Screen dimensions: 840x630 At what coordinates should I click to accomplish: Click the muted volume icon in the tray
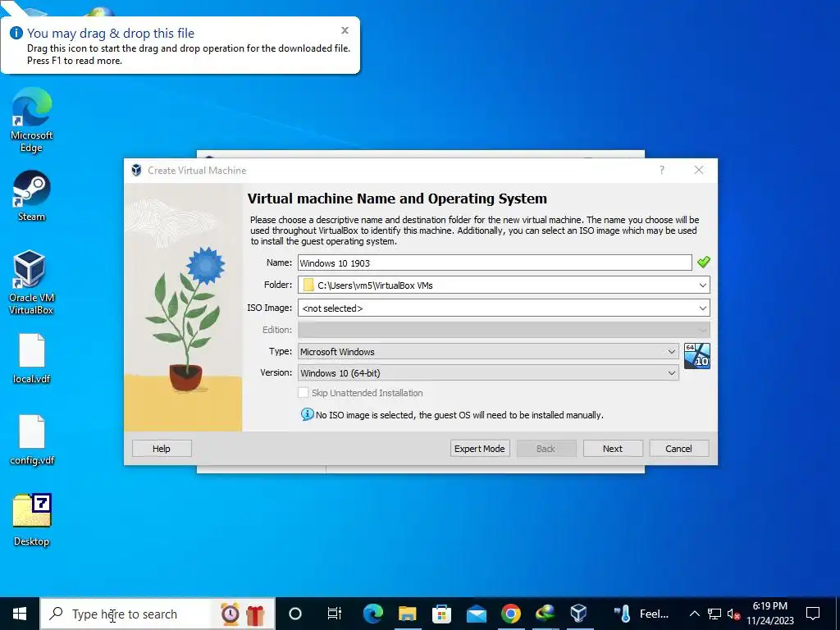[734, 614]
